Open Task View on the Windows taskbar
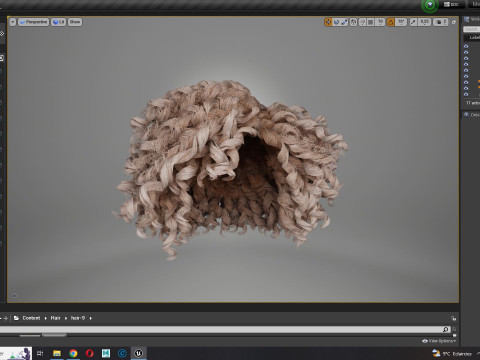The image size is (480, 360). (40, 353)
